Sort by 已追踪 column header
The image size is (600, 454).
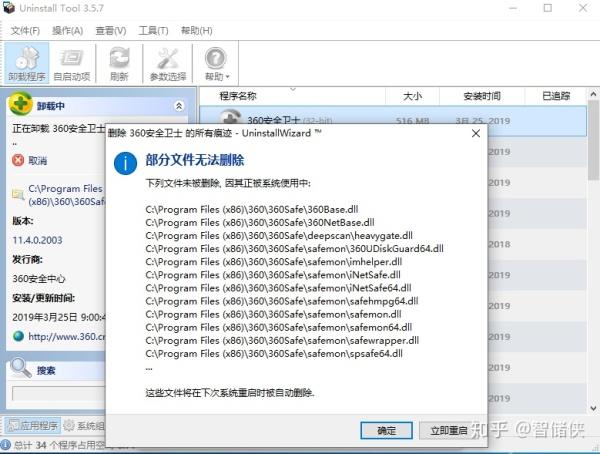556,96
